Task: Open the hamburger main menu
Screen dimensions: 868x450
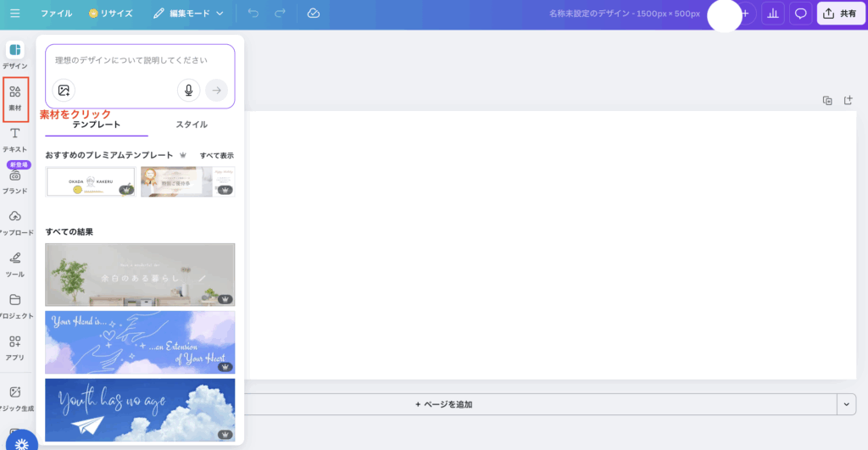Action: pos(14,14)
